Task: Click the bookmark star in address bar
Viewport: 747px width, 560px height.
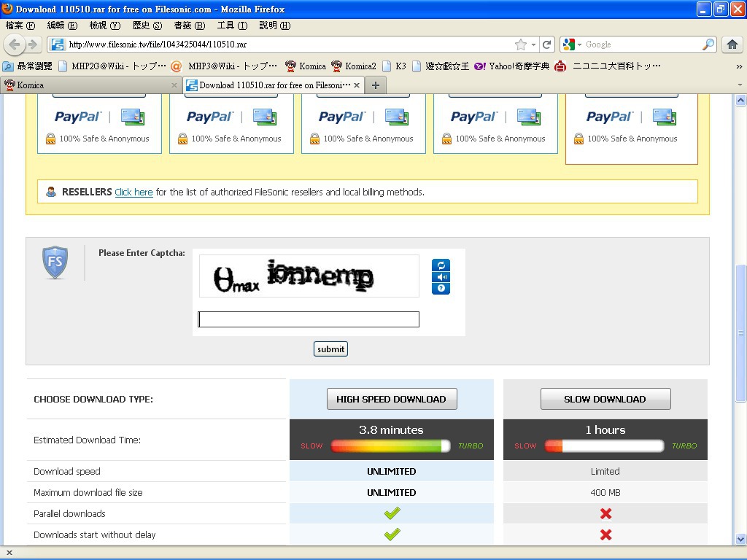Action: 521,44
